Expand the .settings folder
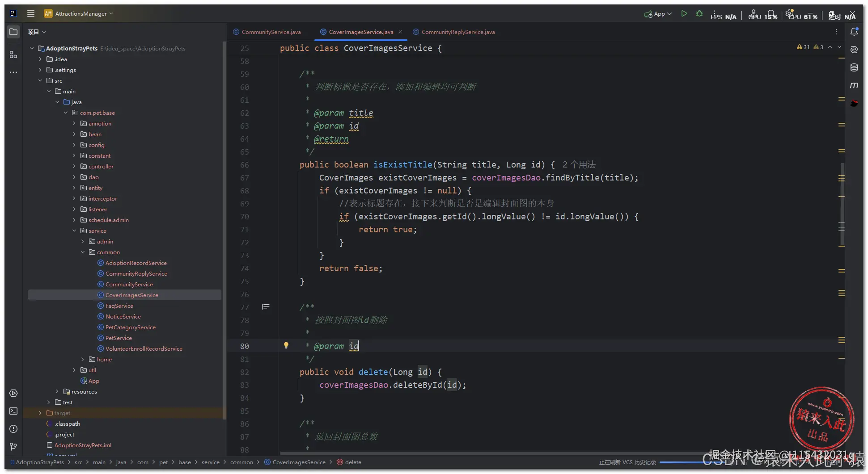Viewport: 868px width, 474px height. pos(40,70)
